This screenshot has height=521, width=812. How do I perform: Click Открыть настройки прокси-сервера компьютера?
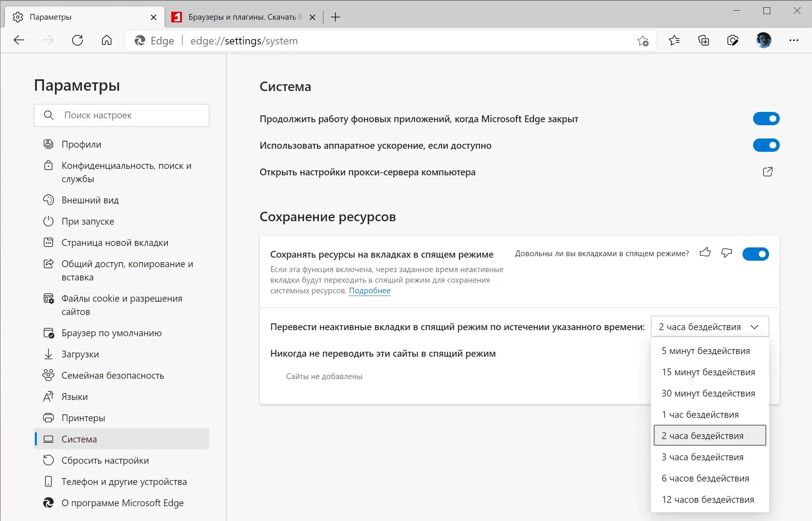pyautogui.click(x=367, y=172)
